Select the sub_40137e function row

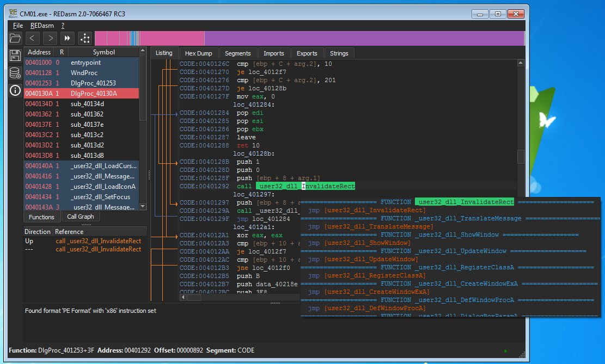point(82,125)
